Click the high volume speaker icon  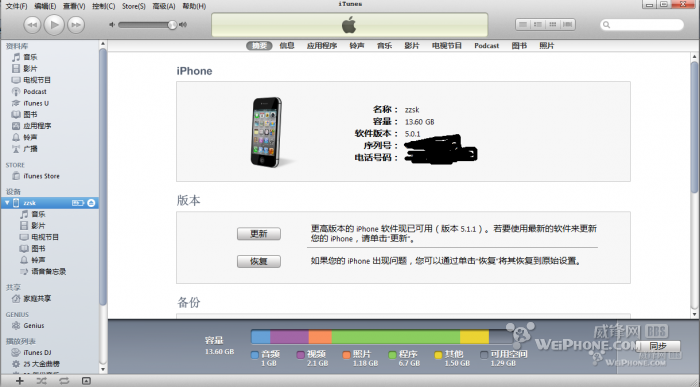[x=183, y=25]
